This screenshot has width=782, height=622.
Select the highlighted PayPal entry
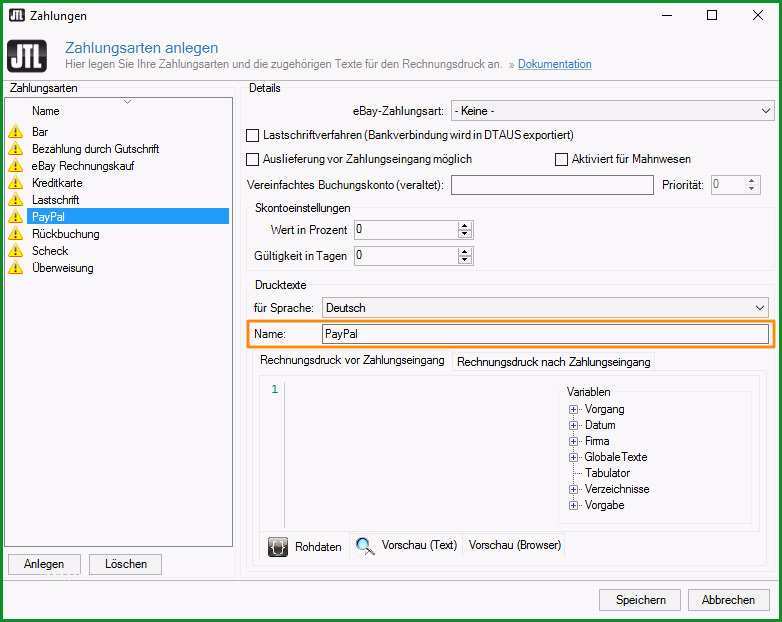(x=128, y=216)
